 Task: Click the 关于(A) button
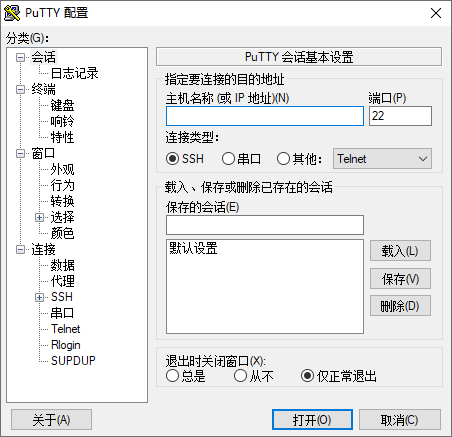click(51, 420)
